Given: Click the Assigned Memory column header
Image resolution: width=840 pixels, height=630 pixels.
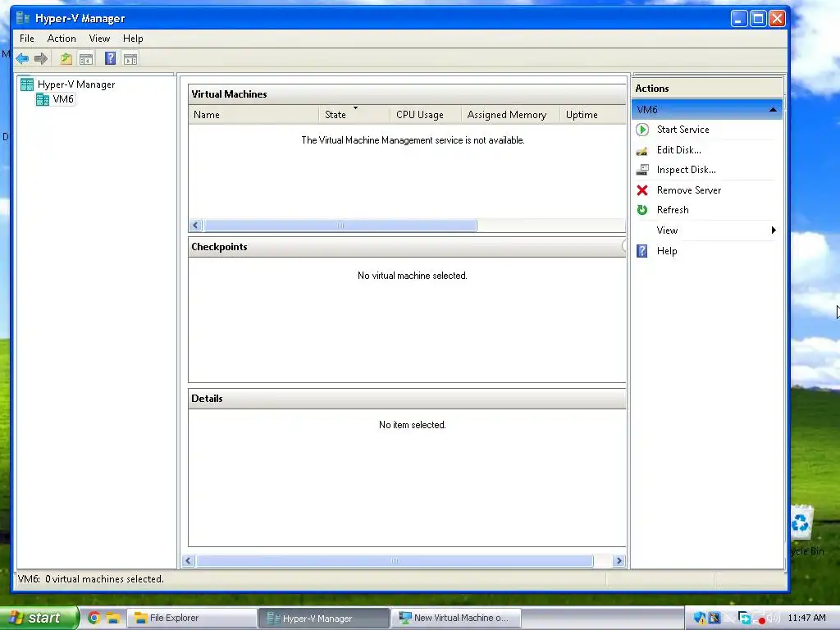Looking at the screenshot, I should coord(510,115).
